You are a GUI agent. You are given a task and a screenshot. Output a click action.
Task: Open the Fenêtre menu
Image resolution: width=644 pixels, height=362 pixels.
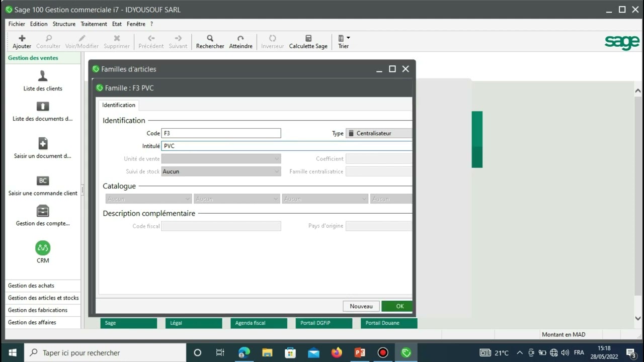point(136,24)
